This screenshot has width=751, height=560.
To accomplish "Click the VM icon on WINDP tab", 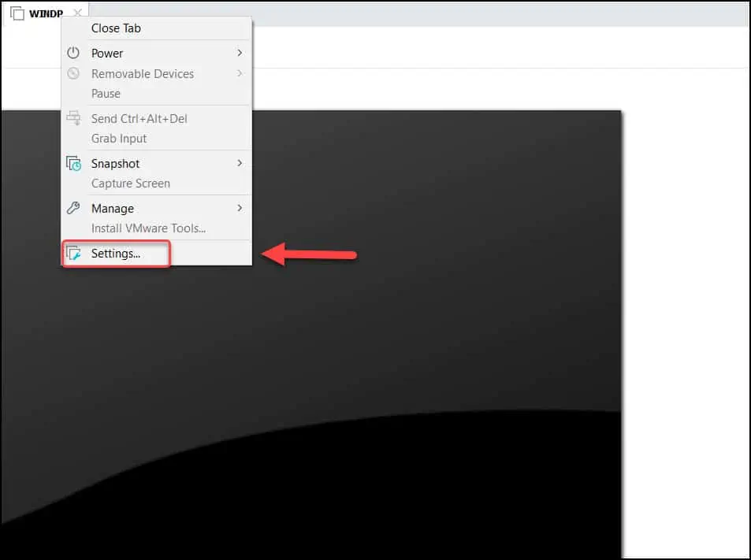I will click(x=17, y=14).
